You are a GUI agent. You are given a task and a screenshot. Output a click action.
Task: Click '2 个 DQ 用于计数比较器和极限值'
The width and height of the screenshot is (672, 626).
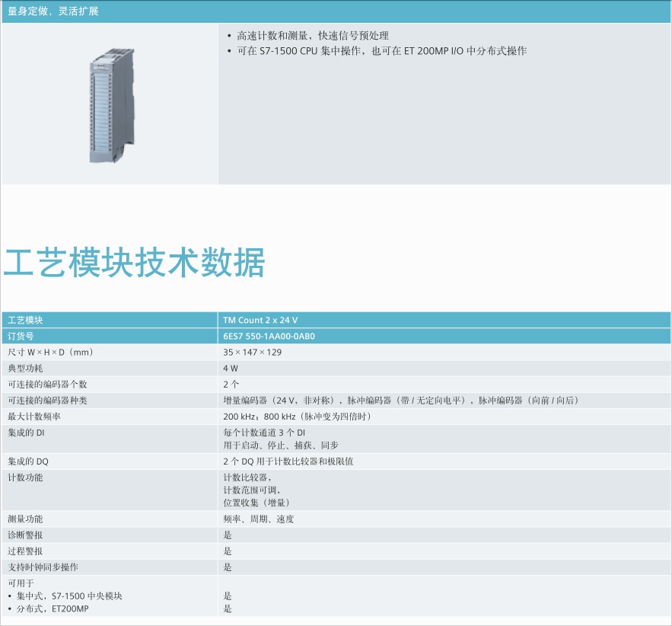(x=288, y=462)
